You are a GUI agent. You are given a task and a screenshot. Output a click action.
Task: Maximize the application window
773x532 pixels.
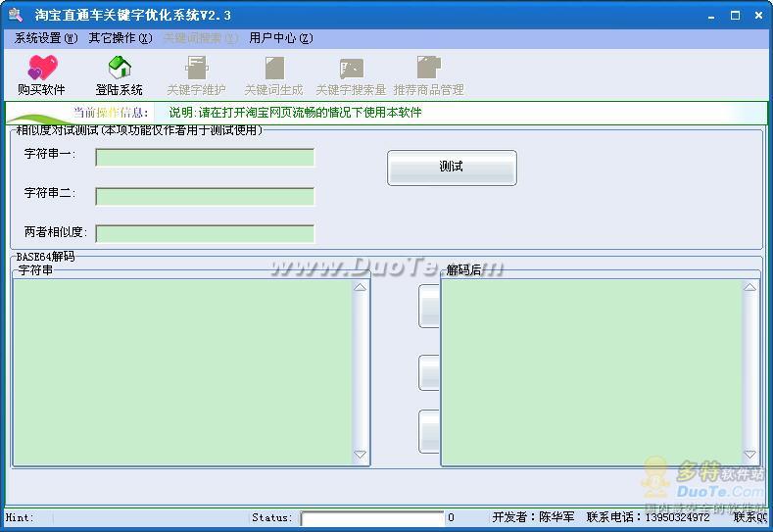pyautogui.click(x=735, y=16)
